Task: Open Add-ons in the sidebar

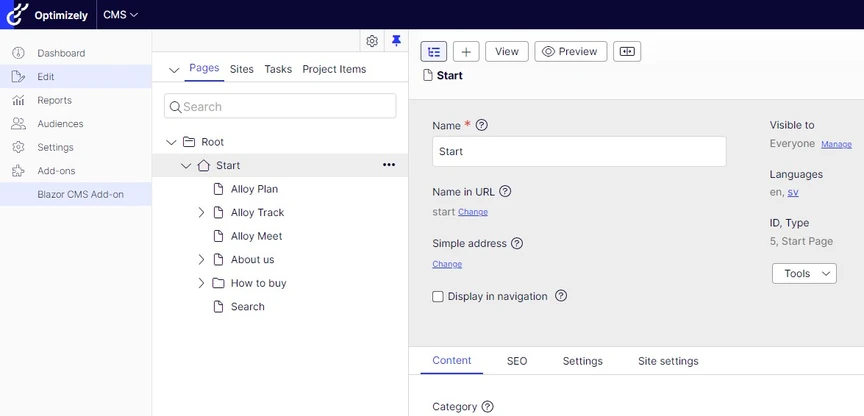Action: click(56, 171)
